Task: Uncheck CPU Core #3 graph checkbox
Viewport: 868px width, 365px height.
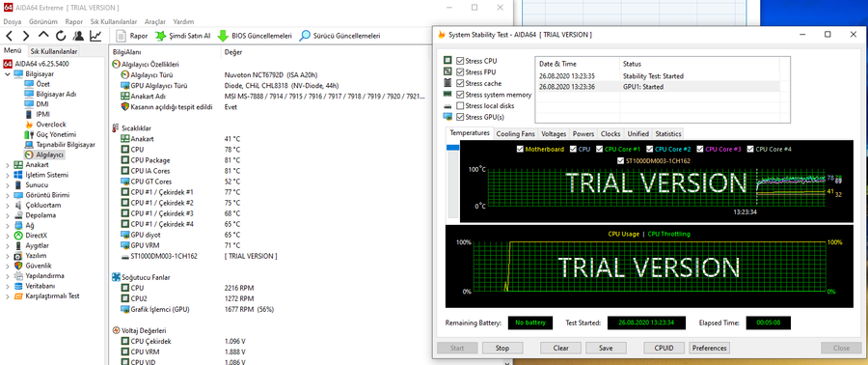Action: tap(700, 149)
